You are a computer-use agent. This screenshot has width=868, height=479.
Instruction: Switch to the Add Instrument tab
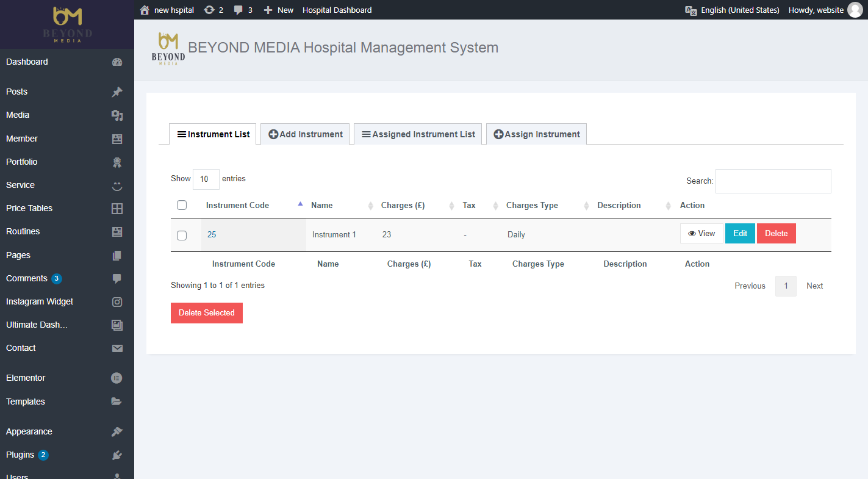(305, 134)
